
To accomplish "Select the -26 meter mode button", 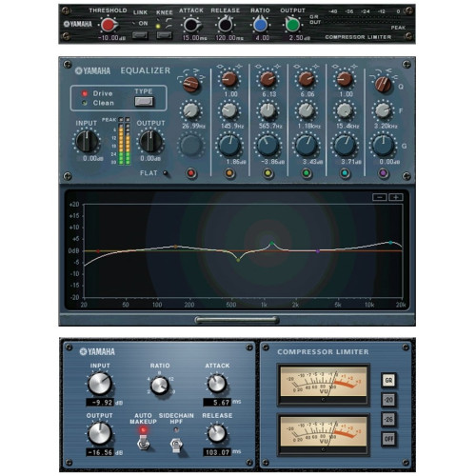I will click(388, 419).
